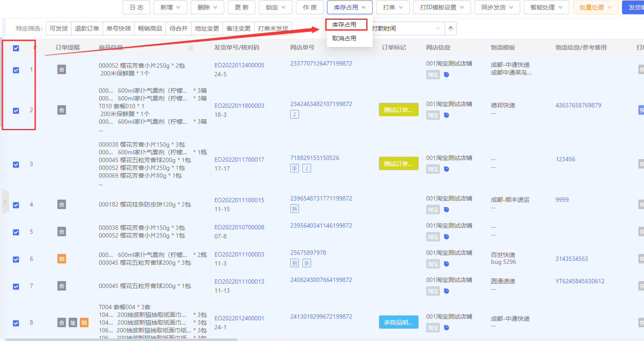This screenshot has width=644, height=341.
Task: Click the blue 多商品明 mark in row 8
Action: [399, 322]
